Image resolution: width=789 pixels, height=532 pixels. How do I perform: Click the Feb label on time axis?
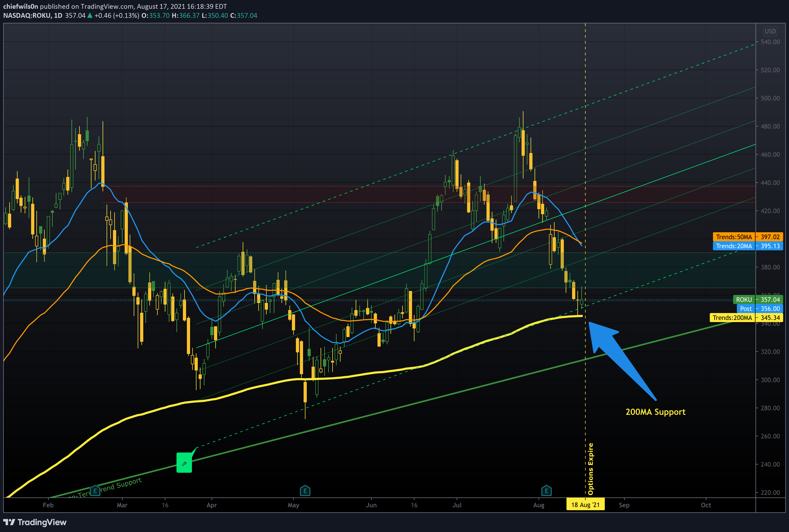(48, 505)
